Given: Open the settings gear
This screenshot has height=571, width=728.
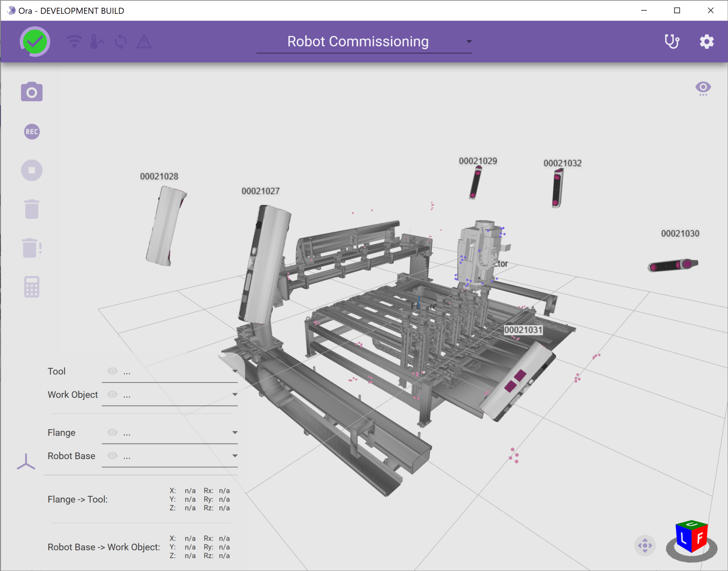Looking at the screenshot, I should (x=706, y=42).
